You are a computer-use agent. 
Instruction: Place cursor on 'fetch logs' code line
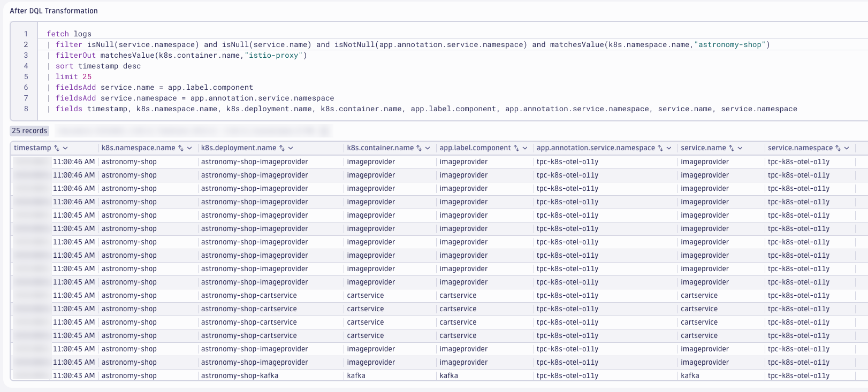pos(69,34)
